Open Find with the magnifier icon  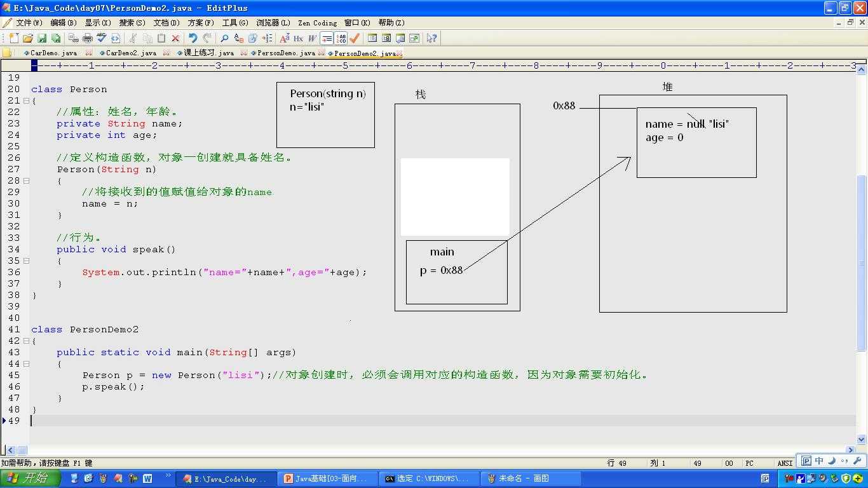224,38
